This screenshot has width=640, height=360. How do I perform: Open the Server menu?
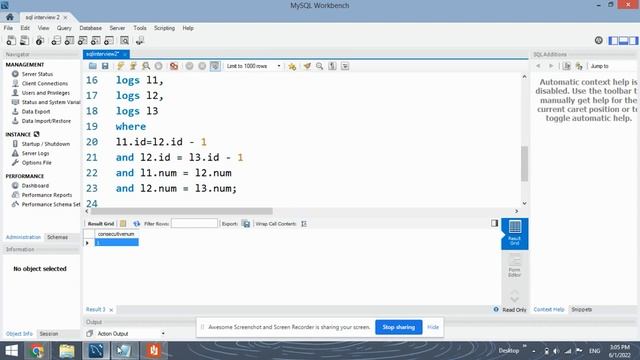click(117, 28)
